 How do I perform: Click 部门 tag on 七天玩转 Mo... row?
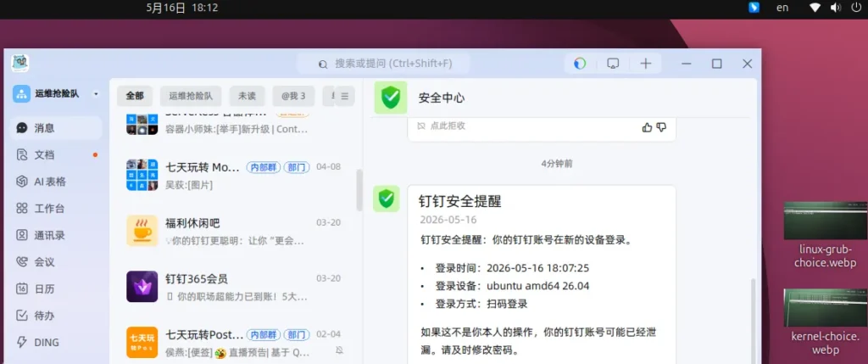297,167
